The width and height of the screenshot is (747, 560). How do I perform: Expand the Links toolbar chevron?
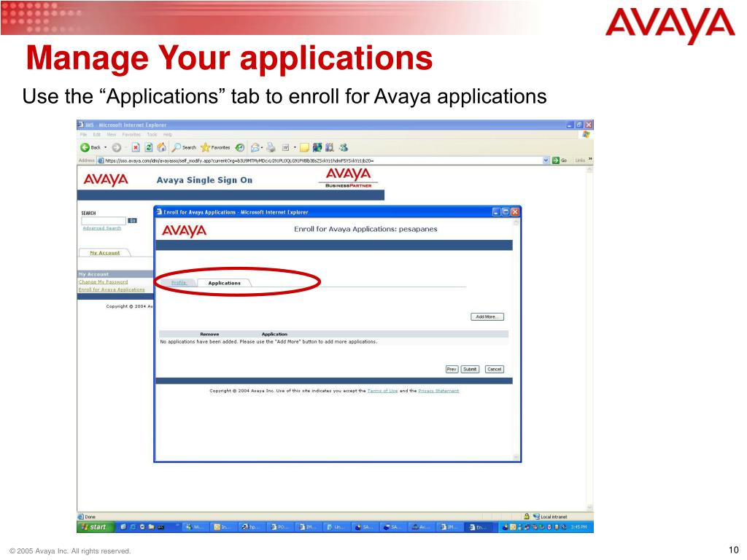pos(590,159)
